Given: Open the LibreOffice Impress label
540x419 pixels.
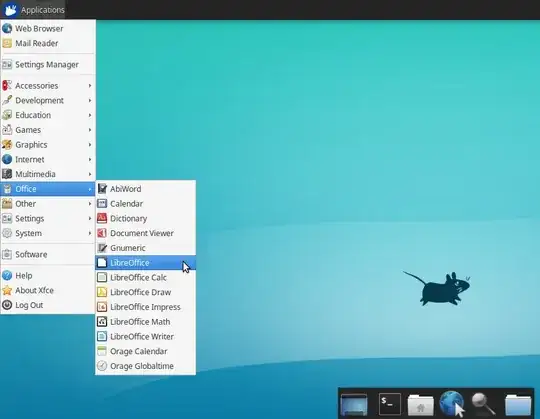Looking at the screenshot, I should pos(145,307).
